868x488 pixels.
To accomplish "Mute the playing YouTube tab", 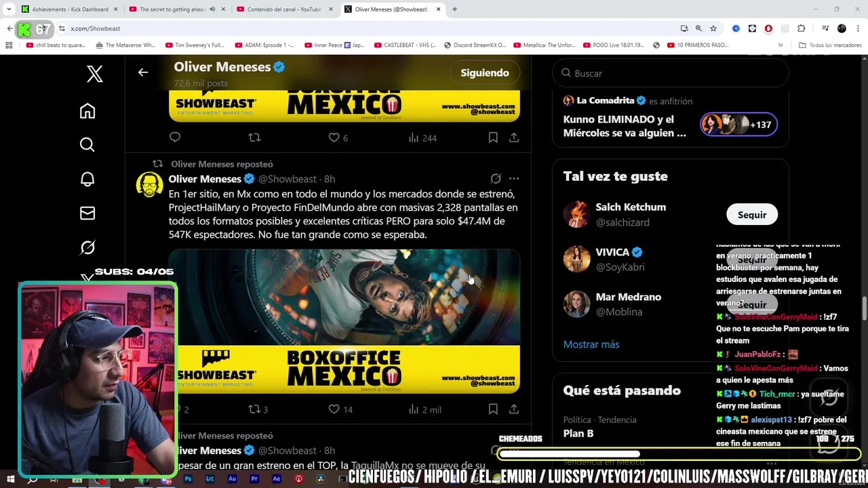I will pyautogui.click(x=212, y=9).
